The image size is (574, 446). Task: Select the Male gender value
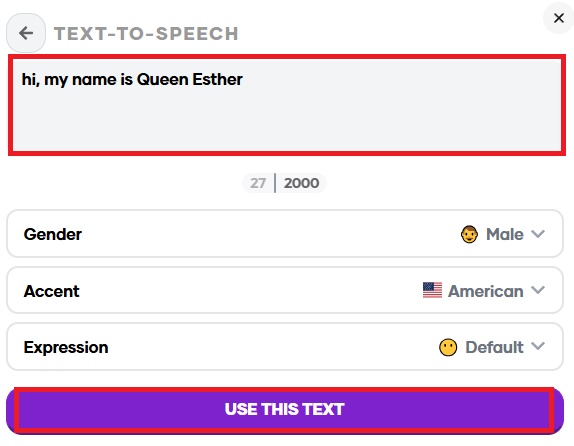pos(504,234)
